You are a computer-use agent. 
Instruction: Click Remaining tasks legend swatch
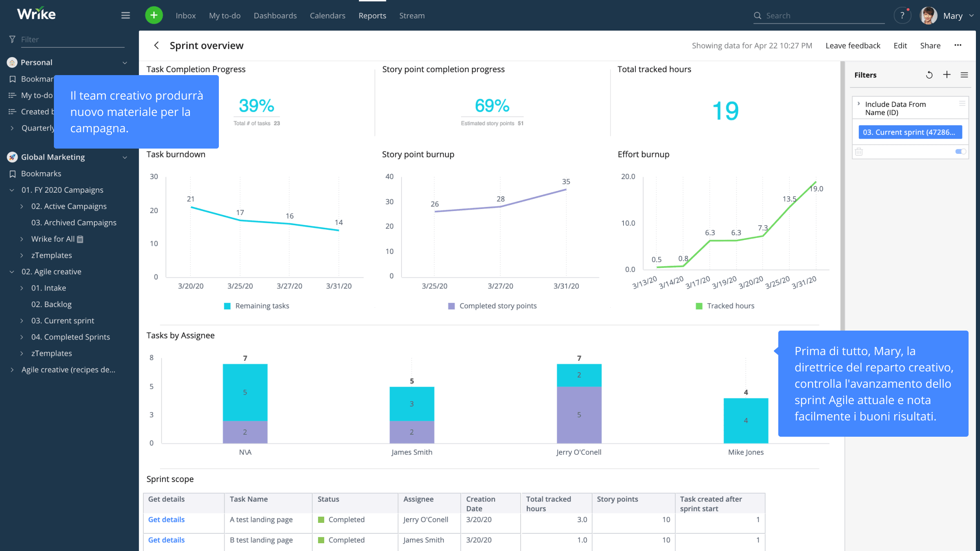point(227,306)
